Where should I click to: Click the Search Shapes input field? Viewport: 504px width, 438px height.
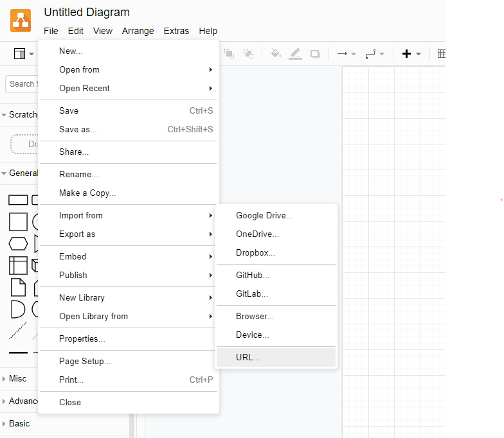(22, 84)
